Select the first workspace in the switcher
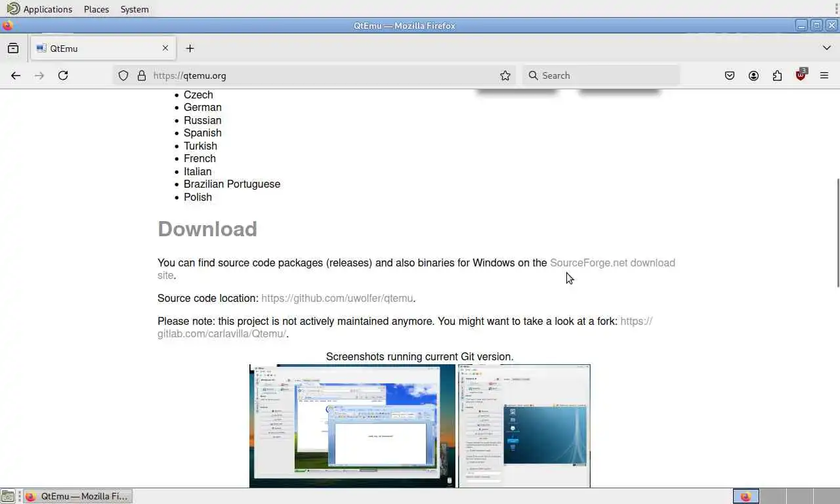The image size is (840, 504). point(745,496)
